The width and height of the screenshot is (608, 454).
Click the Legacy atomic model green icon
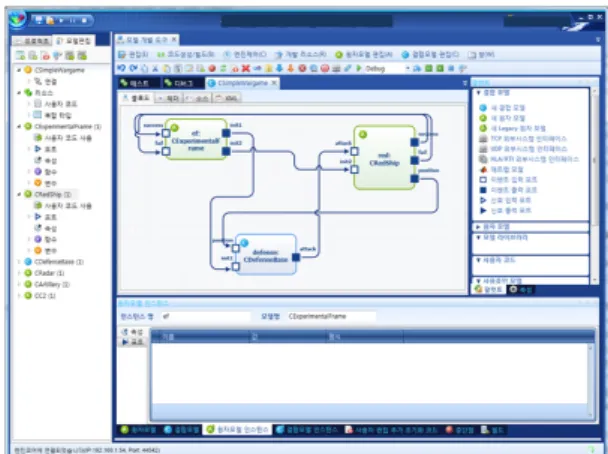click(483, 128)
